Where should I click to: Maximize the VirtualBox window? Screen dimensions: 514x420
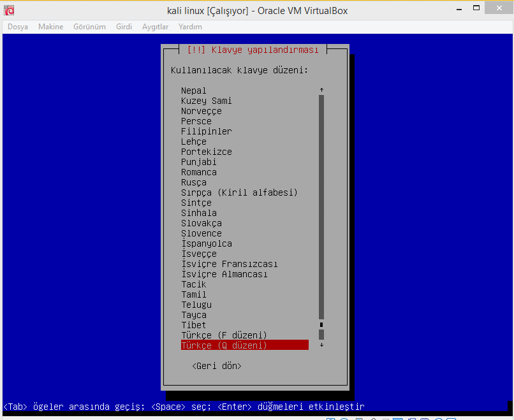(476, 8)
